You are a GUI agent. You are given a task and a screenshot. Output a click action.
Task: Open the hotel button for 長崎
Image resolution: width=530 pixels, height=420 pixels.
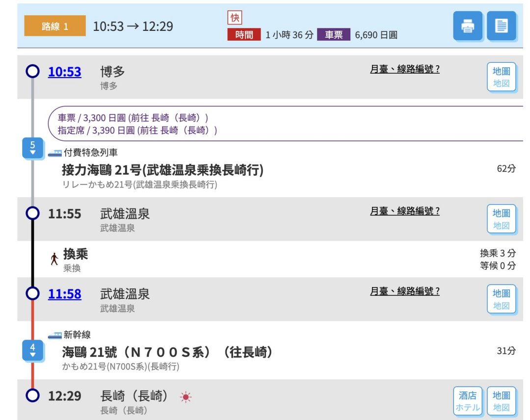pyautogui.click(x=468, y=401)
